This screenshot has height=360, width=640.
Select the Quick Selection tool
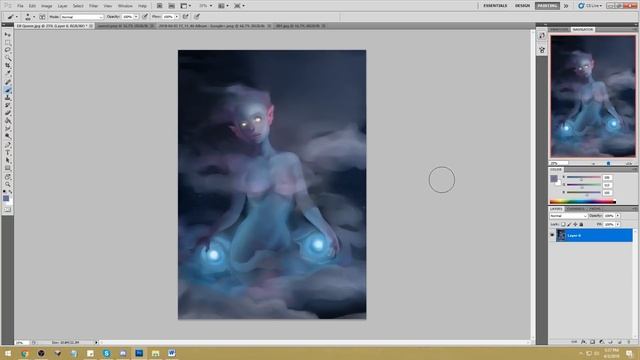click(x=8, y=58)
